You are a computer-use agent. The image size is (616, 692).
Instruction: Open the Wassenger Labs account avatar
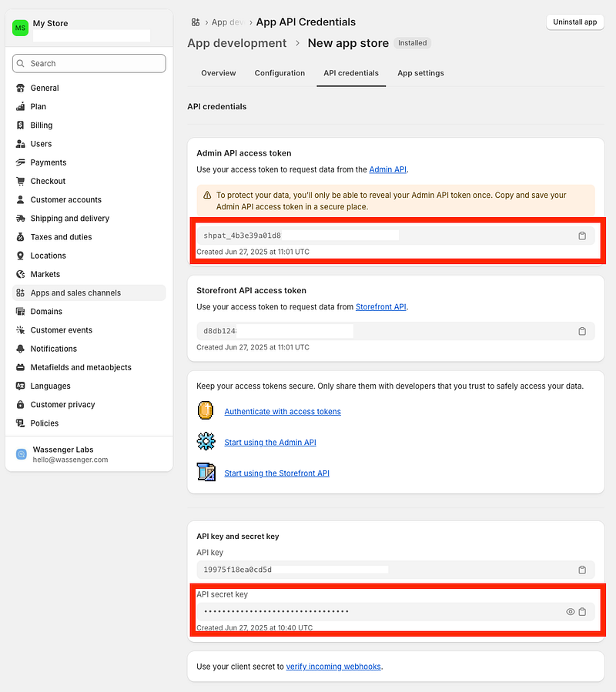tap(22, 454)
